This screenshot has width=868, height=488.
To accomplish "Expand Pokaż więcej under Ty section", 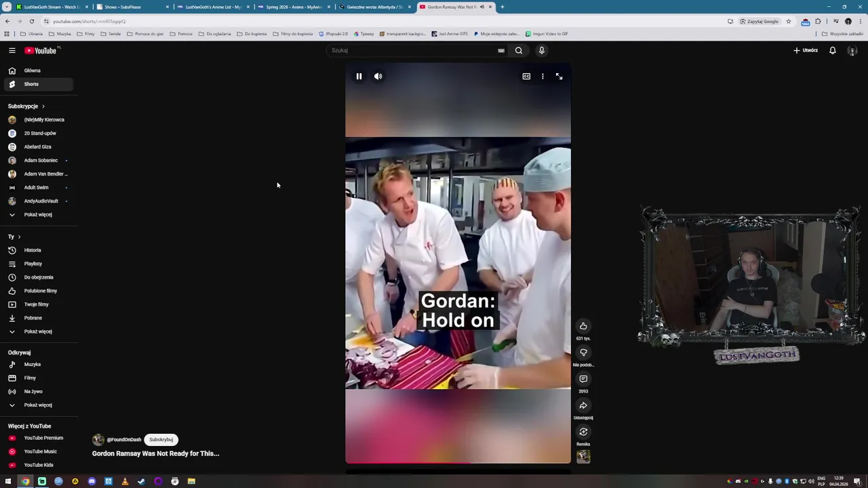I will [x=38, y=331].
